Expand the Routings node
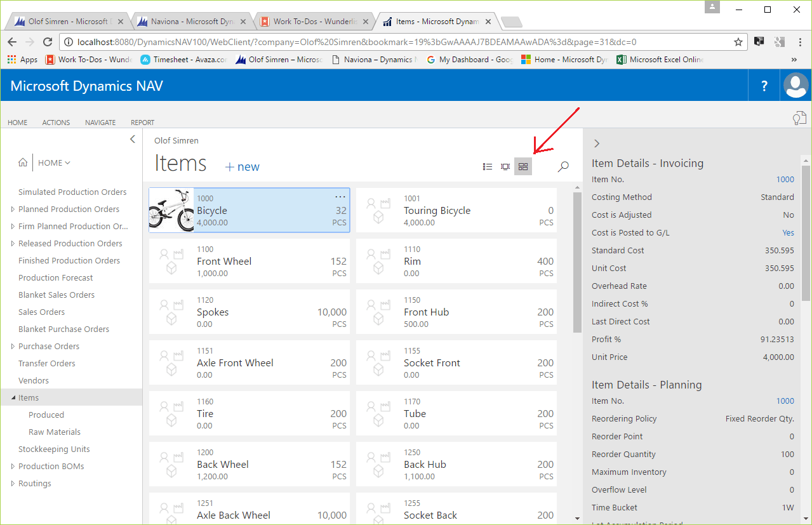Viewport: 812px width, 525px height. pyautogui.click(x=13, y=483)
